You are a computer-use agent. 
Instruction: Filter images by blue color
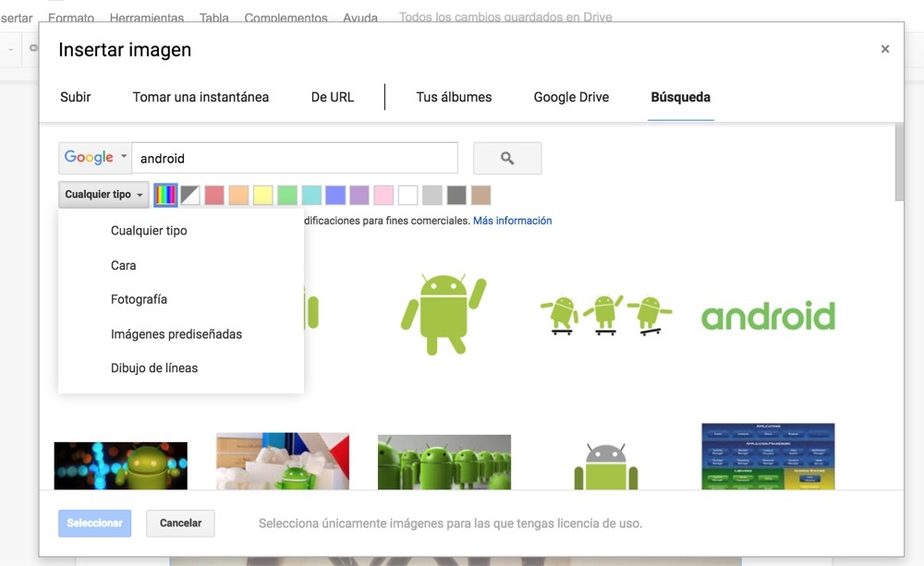point(335,195)
